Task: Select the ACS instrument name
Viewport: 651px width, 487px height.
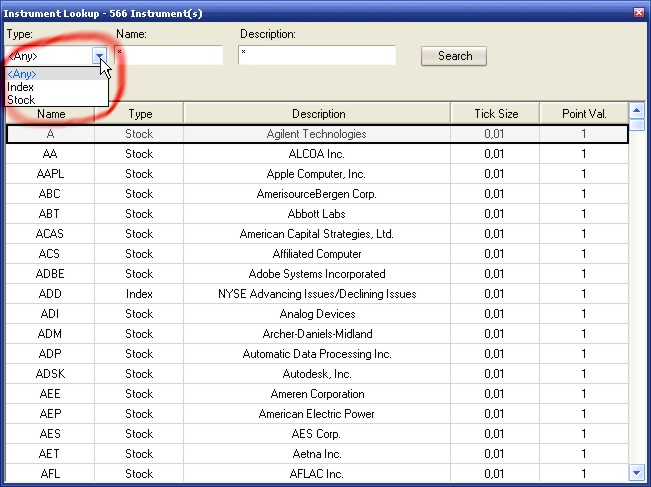Action: click(49, 254)
